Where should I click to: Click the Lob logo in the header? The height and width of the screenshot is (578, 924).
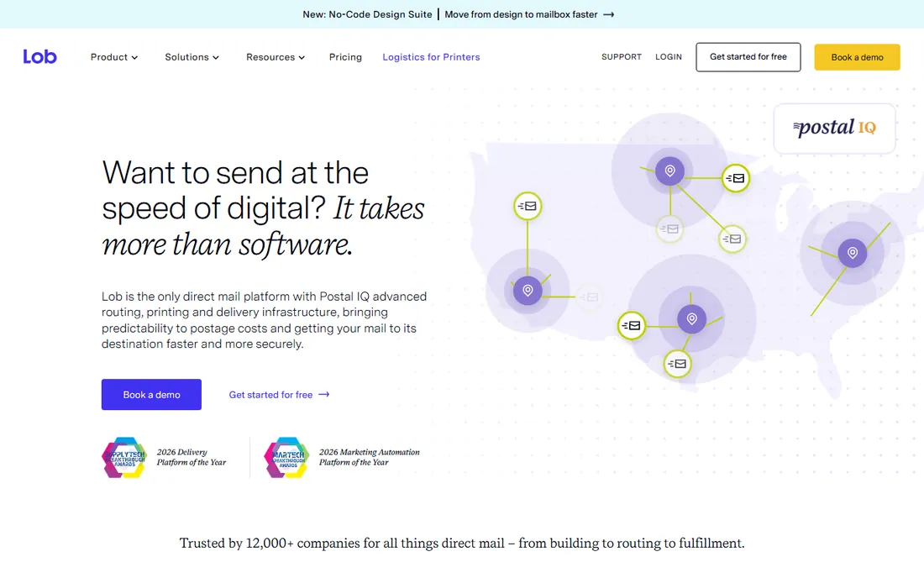[x=39, y=56]
